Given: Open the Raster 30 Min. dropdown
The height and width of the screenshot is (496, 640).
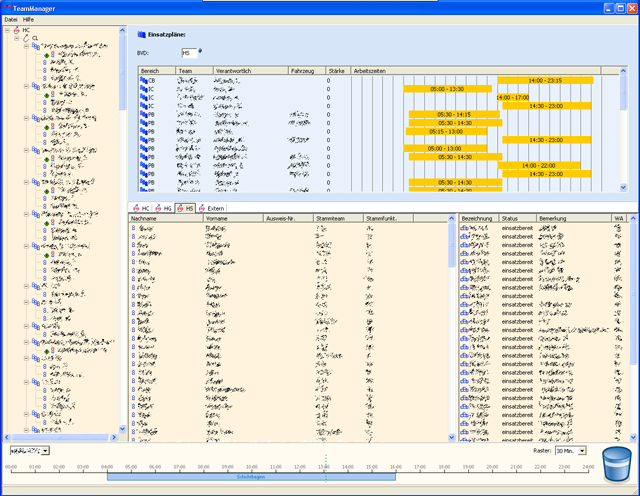Looking at the screenshot, I should 582,451.
